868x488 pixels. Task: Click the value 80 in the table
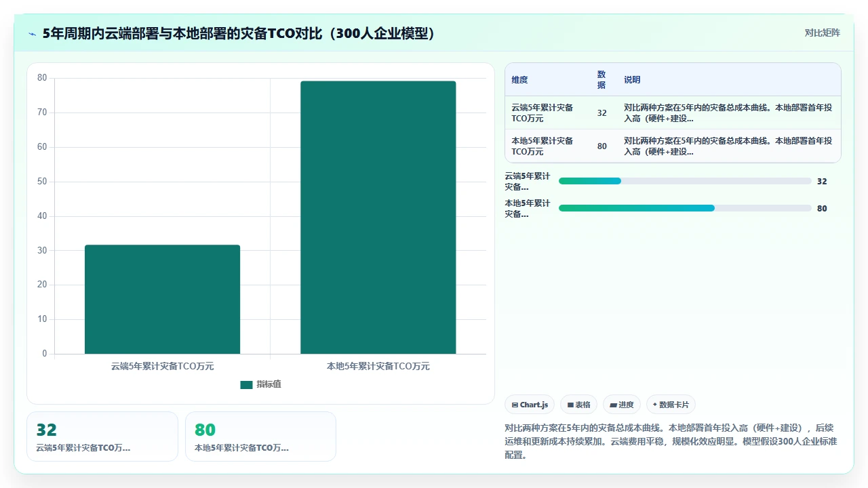point(602,146)
